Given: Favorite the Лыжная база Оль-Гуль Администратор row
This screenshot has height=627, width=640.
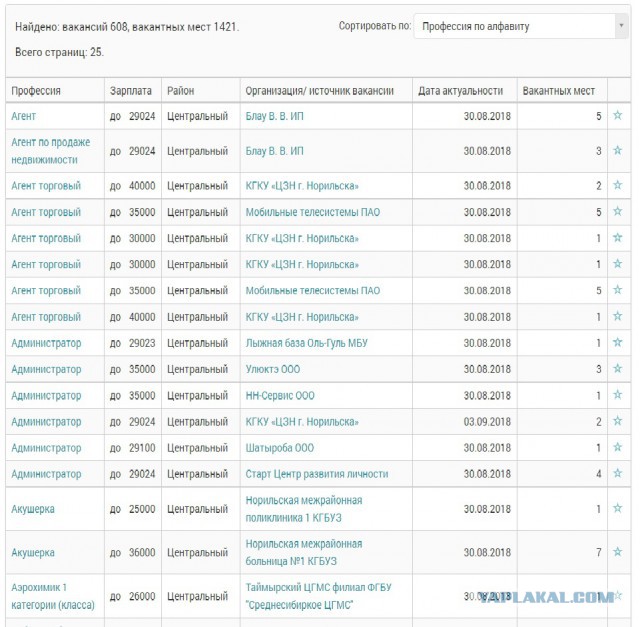Looking at the screenshot, I should [x=618, y=342].
